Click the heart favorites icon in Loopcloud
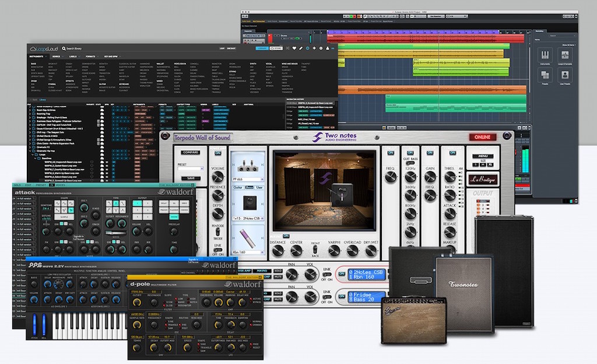 click(294, 48)
